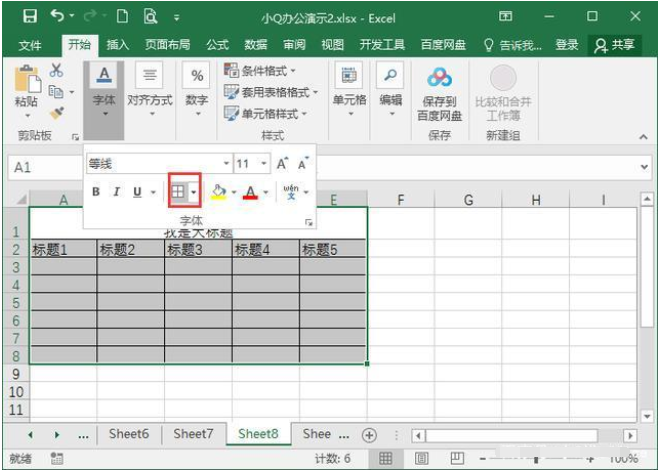Click the Borders icon in font panel

tap(178, 192)
